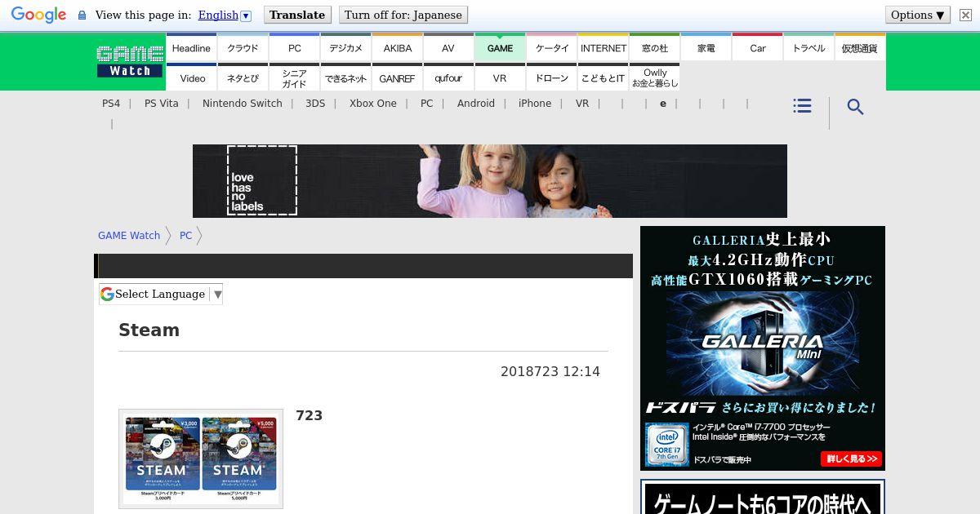Image resolution: width=980 pixels, height=514 pixels.
Task: Go to the Nintendo Switch category
Action: pos(243,104)
